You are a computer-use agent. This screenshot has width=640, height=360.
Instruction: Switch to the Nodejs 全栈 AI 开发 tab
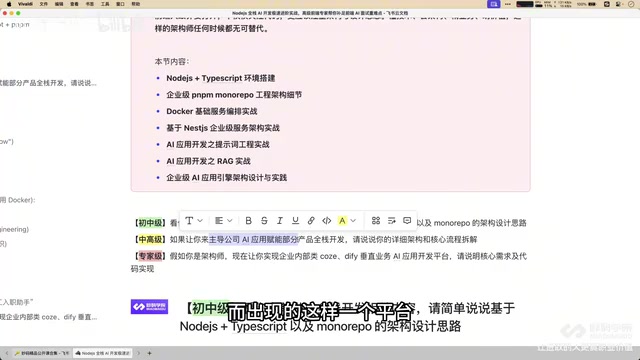click(103, 353)
